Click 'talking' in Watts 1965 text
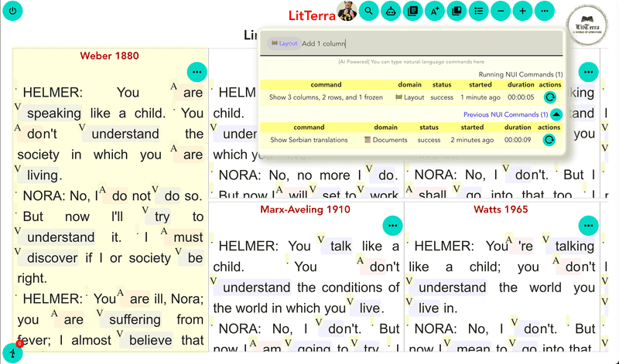Viewport: 619px width, 364px height. tap(574, 246)
